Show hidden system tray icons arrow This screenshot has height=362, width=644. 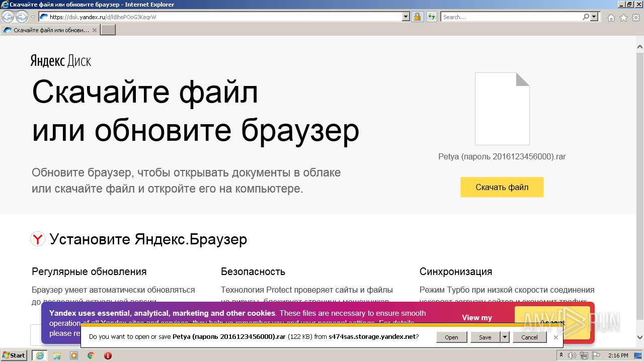561,355
